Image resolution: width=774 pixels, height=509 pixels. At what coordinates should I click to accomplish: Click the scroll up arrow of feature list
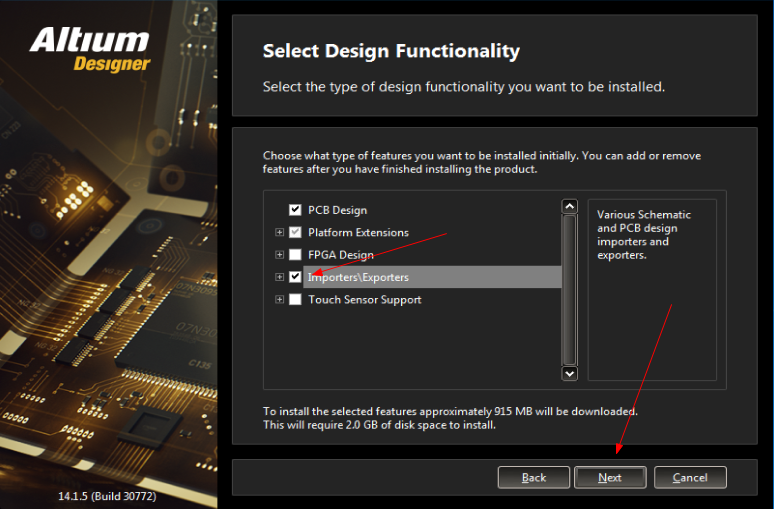[570, 207]
